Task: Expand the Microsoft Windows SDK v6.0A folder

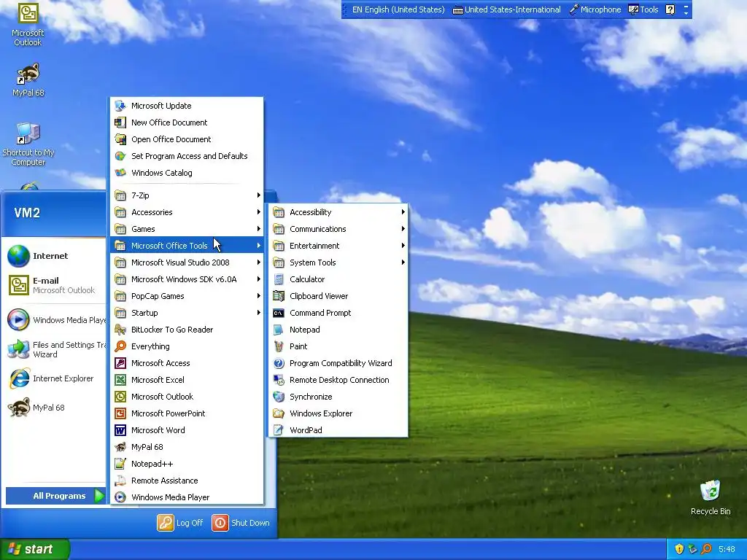Action: tap(186, 279)
